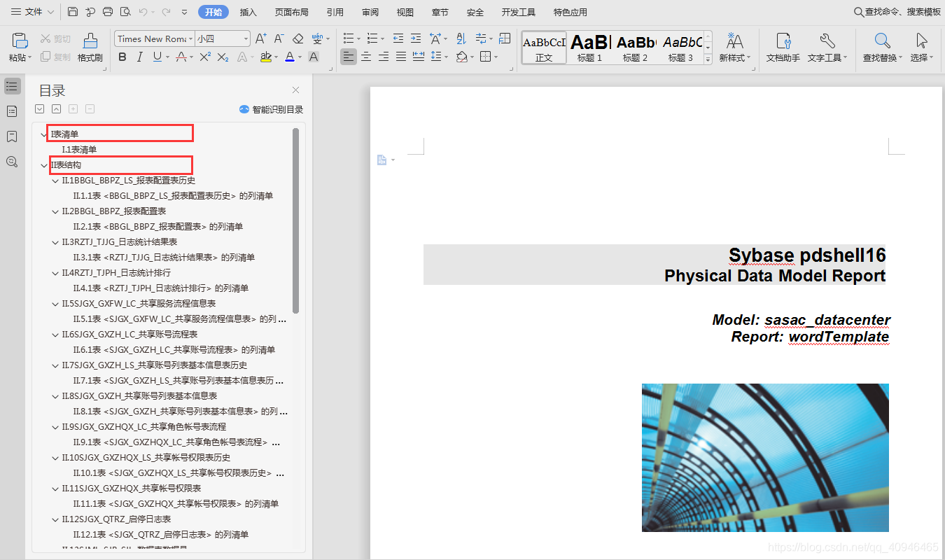Toggle Bold formatting
The width and height of the screenshot is (945, 560).
pyautogui.click(x=122, y=57)
